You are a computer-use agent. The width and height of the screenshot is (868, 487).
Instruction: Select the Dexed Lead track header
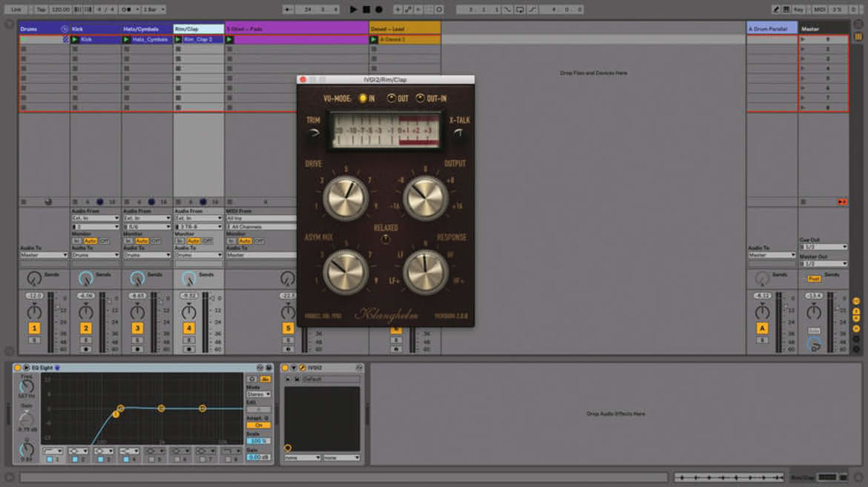click(x=404, y=29)
